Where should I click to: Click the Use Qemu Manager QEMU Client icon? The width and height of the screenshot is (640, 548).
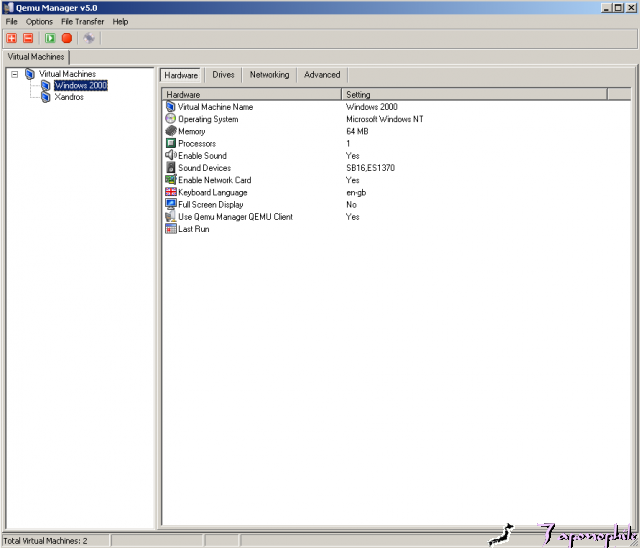click(x=171, y=217)
